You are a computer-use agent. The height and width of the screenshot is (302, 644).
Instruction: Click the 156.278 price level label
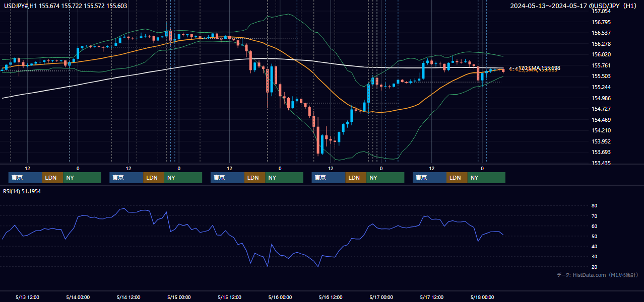(601, 44)
